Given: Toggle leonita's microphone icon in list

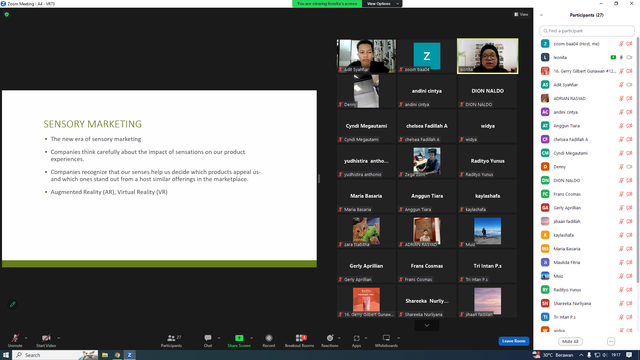Looking at the screenshot, I should [x=621, y=58].
